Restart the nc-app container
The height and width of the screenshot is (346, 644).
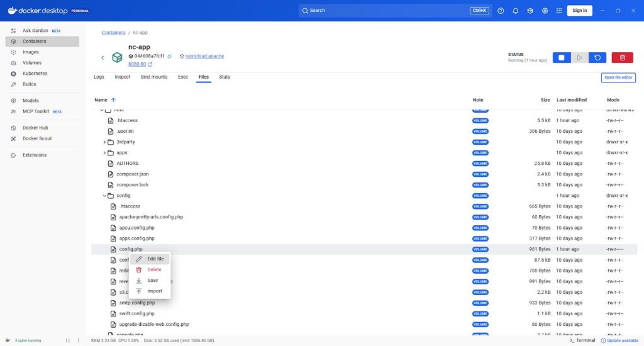[597, 57]
